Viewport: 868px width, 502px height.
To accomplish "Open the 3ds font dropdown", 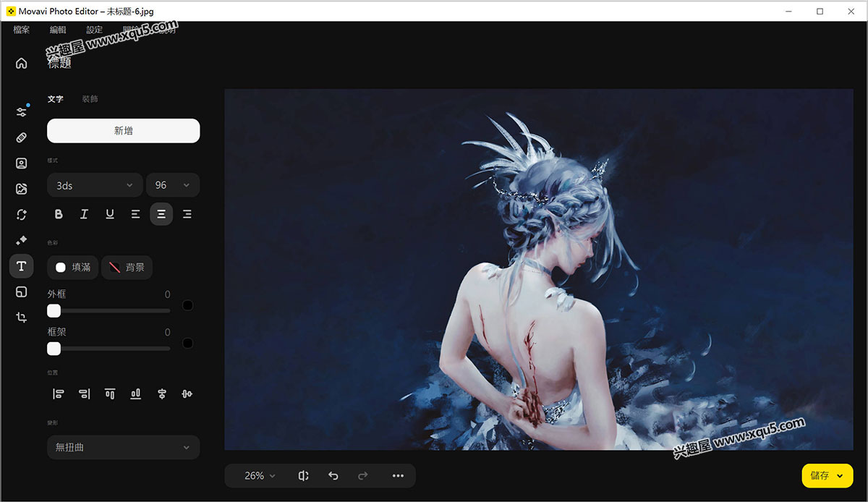I will tap(95, 185).
